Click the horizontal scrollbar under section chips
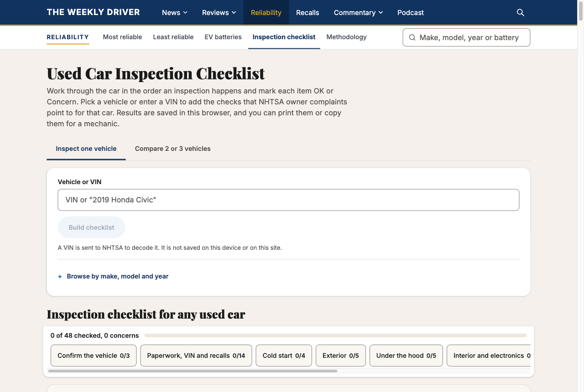This screenshot has width=584, height=392. coord(193,371)
